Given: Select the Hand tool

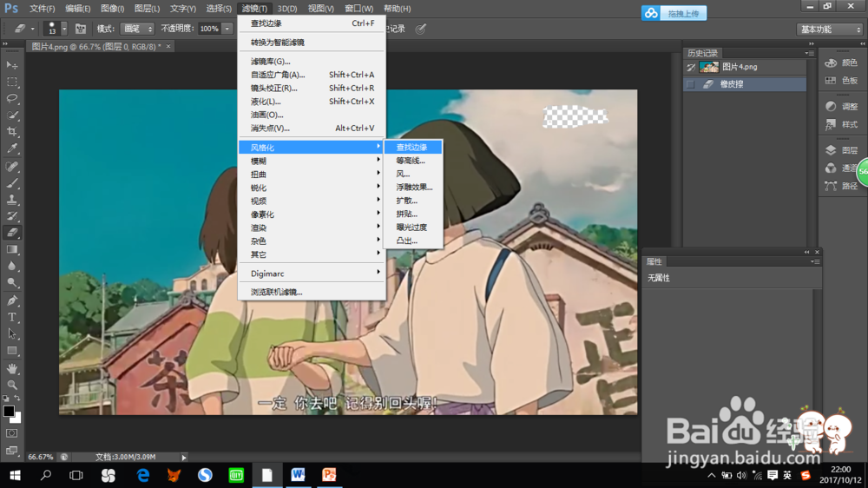Looking at the screenshot, I should 11,368.
